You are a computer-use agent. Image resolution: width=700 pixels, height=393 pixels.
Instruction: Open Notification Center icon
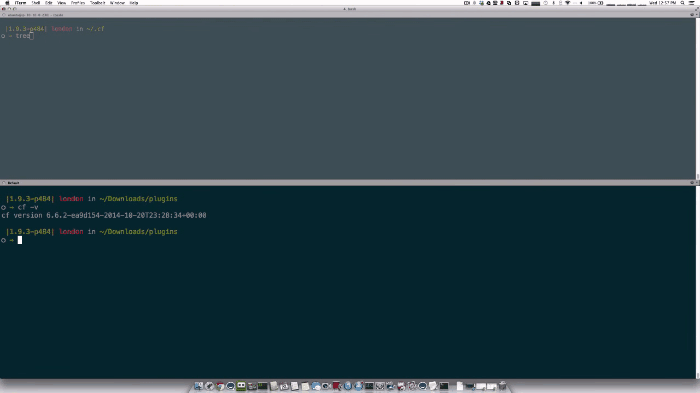[x=692, y=3]
